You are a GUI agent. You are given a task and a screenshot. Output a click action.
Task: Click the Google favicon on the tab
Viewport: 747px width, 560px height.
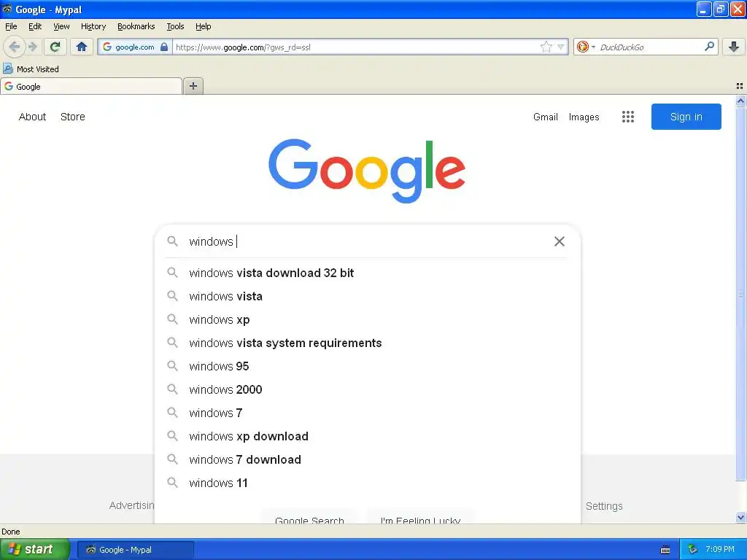[9, 86]
